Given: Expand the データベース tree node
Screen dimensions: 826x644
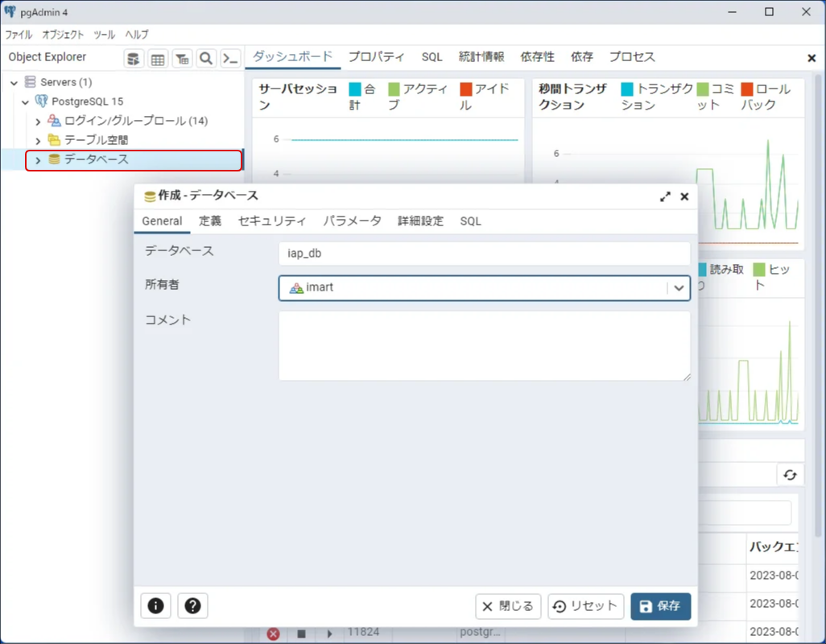Looking at the screenshot, I should click(38, 160).
